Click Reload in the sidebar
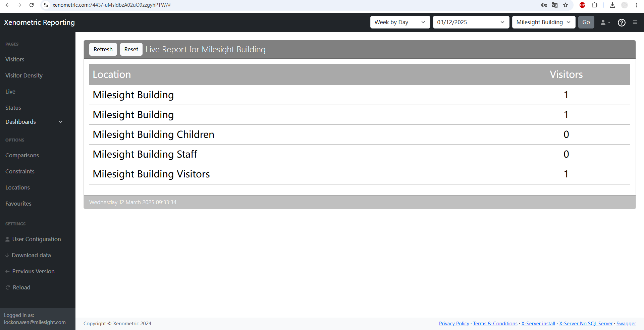 (18, 287)
